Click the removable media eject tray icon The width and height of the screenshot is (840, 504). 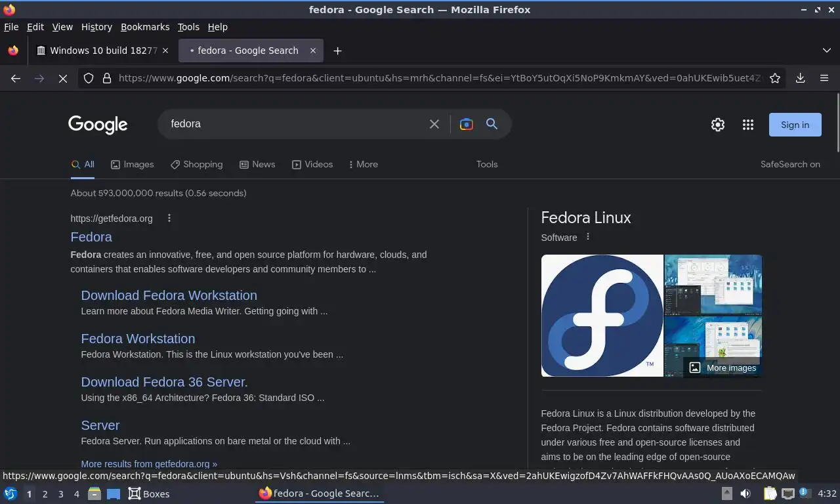coord(727,493)
